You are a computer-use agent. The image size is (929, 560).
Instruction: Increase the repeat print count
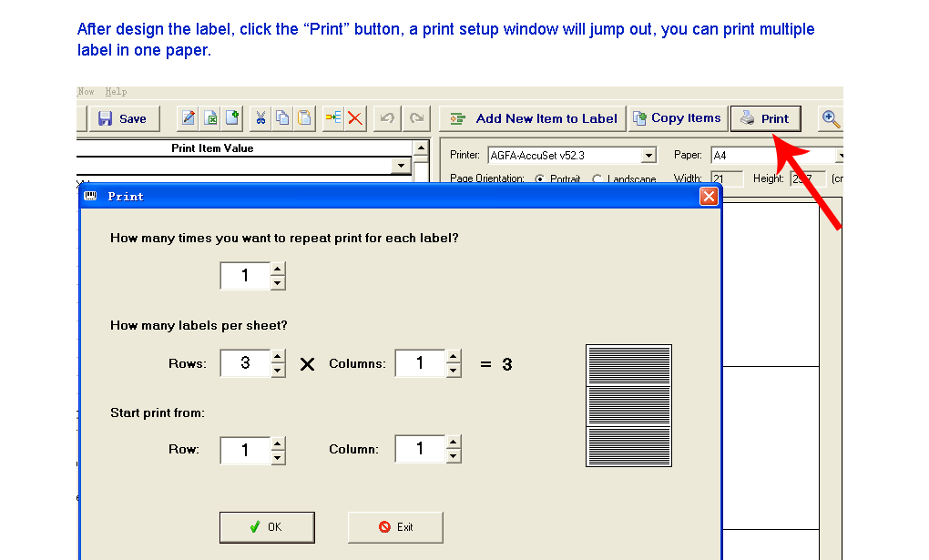tap(278, 269)
